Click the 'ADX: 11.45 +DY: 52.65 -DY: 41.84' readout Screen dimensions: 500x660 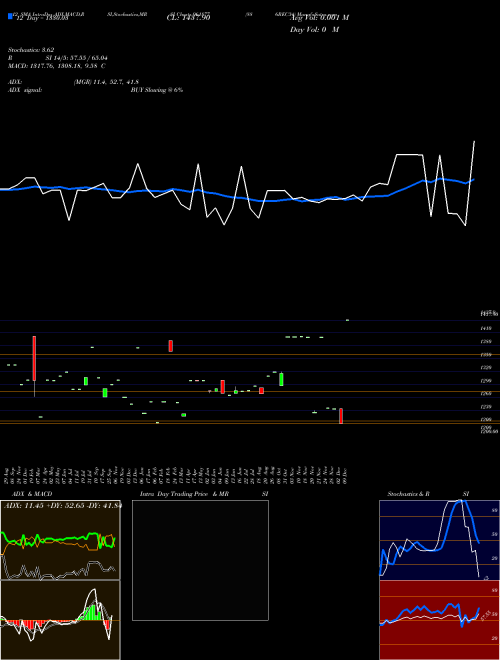[62, 506]
